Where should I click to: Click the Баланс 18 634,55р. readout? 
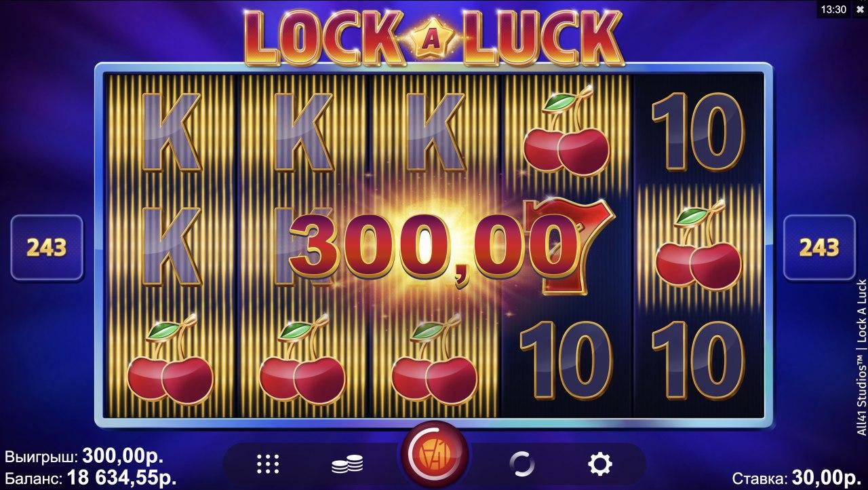point(91,476)
